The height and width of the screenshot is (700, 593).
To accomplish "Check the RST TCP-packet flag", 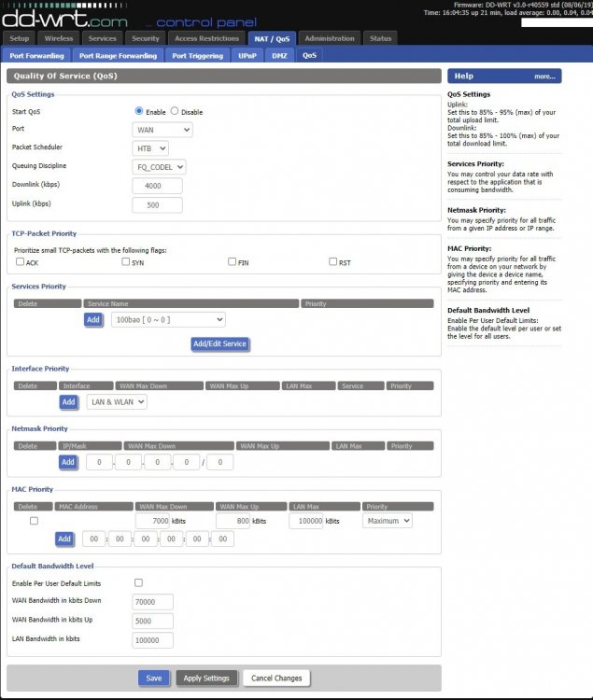I will tap(332, 262).
